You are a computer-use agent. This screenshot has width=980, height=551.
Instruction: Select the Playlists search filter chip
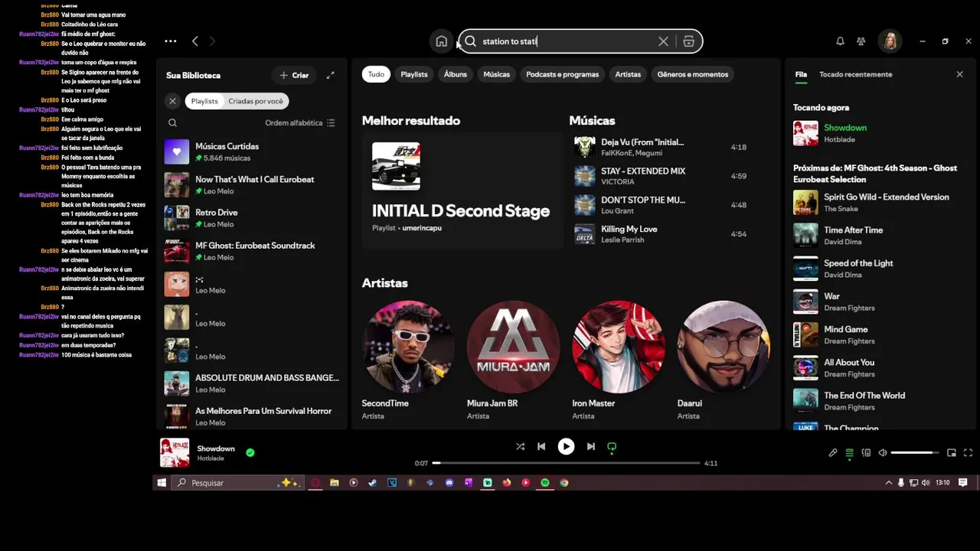[x=414, y=74]
